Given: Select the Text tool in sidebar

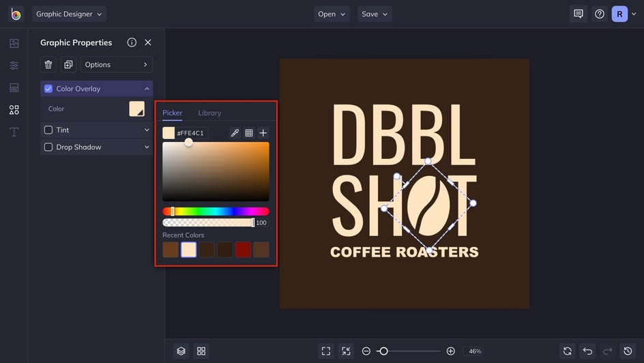Looking at the screenshot, I should tap(14, 132).
